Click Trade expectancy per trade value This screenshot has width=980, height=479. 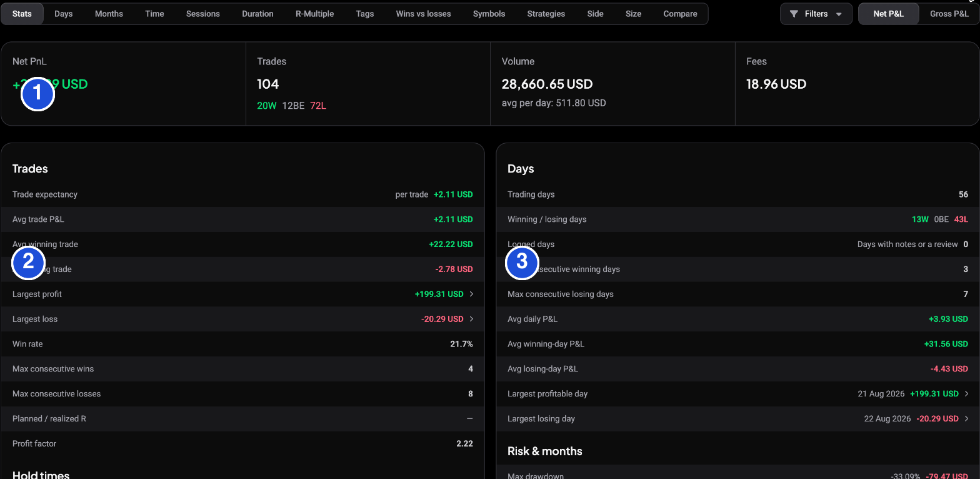tap(453, 194)
